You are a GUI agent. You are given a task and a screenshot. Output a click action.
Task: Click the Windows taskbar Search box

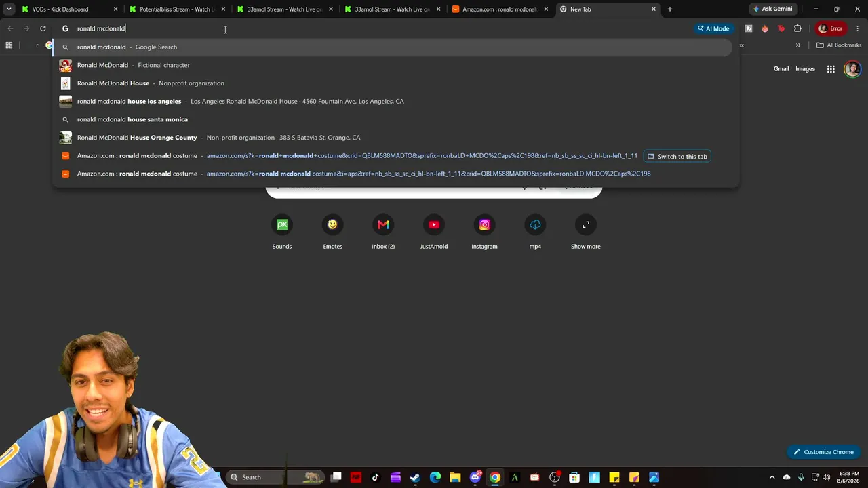275,477
